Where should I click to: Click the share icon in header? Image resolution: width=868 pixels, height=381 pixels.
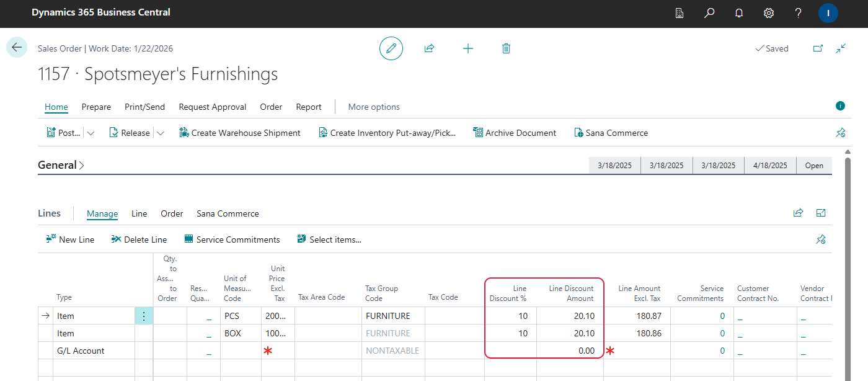point(429,48)
